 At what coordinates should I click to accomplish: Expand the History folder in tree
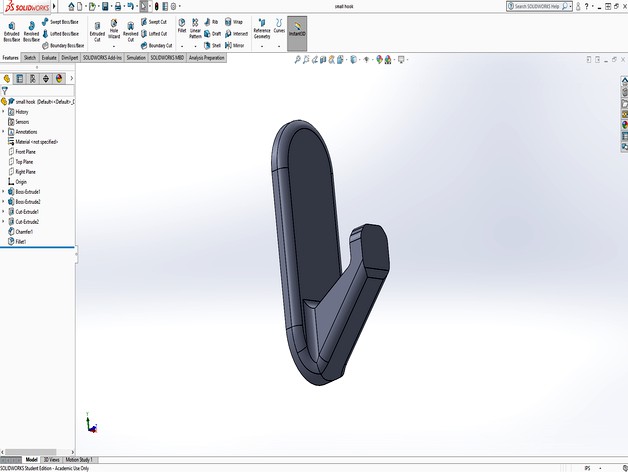pyautogui.click(x=3, y=112)
